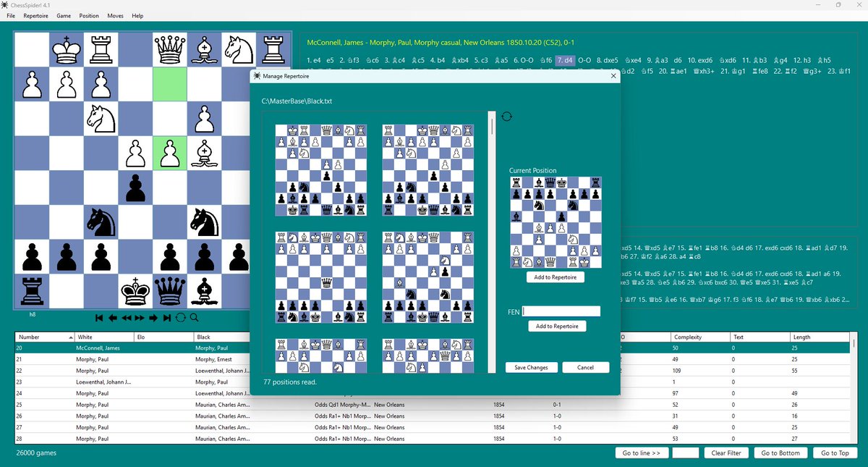This screenshot has width=868, height=467.
Task: Sort games by the Number column header
Action: [x=44, y=337]
